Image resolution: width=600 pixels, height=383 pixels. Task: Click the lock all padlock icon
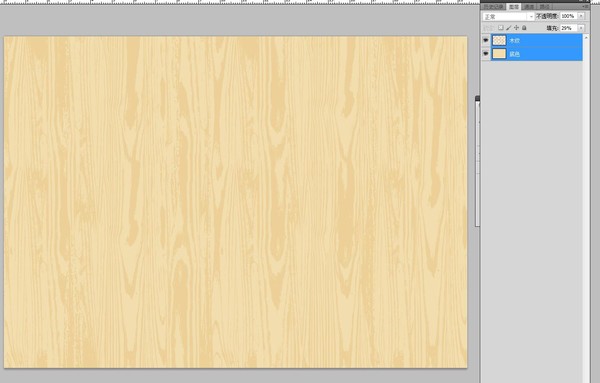click(524, 28)
